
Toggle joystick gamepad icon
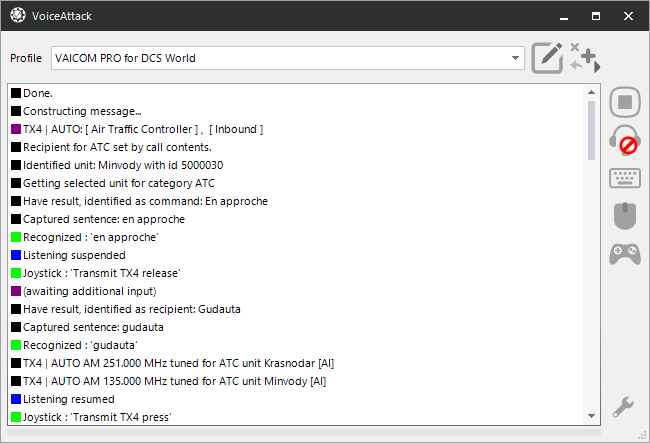click(x=625, y=254)
